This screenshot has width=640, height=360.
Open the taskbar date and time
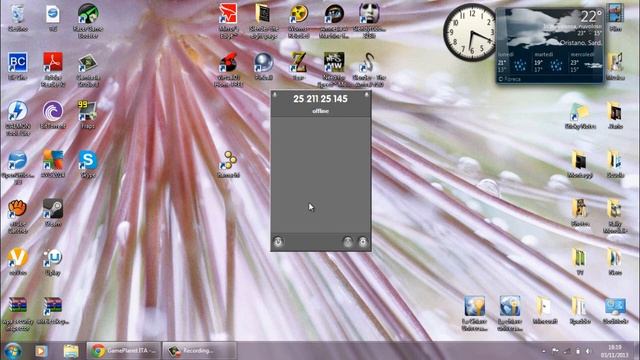tap(614, 351)
